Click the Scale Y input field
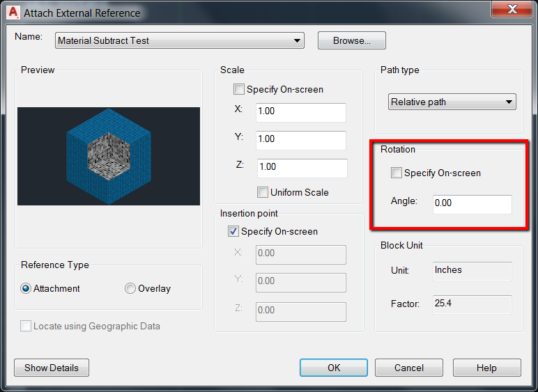 pos(300,139)
